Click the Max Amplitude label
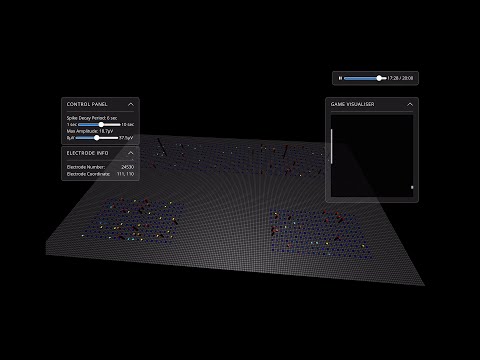The width and height of the screenshot is (480, 360). coord(90,131)
